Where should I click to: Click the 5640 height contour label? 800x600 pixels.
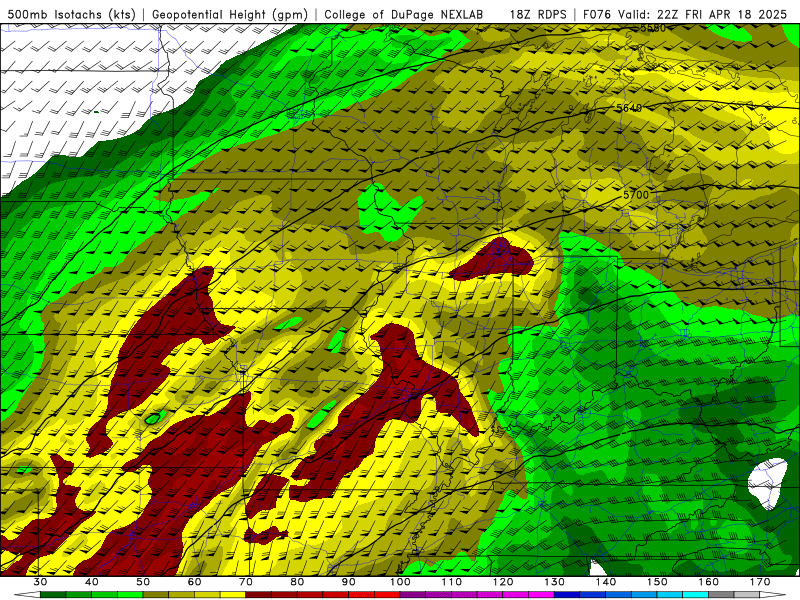coord(629,108)
